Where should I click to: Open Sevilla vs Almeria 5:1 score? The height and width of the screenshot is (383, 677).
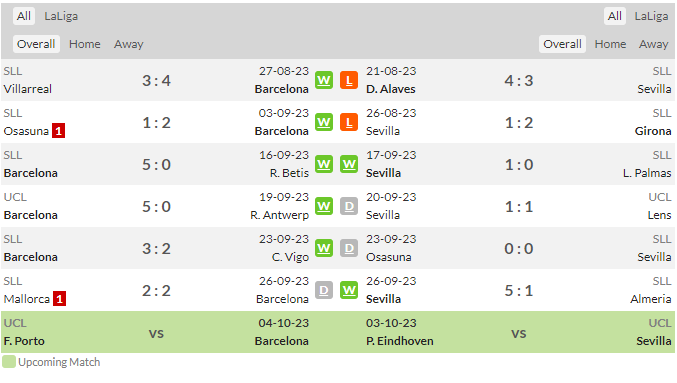point(519,291)
